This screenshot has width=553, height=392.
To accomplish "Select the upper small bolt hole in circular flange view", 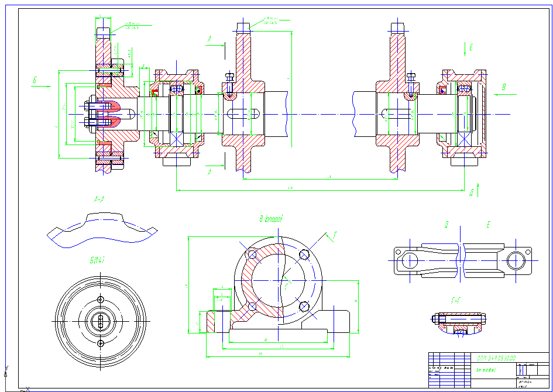I will tap(101, 300).
